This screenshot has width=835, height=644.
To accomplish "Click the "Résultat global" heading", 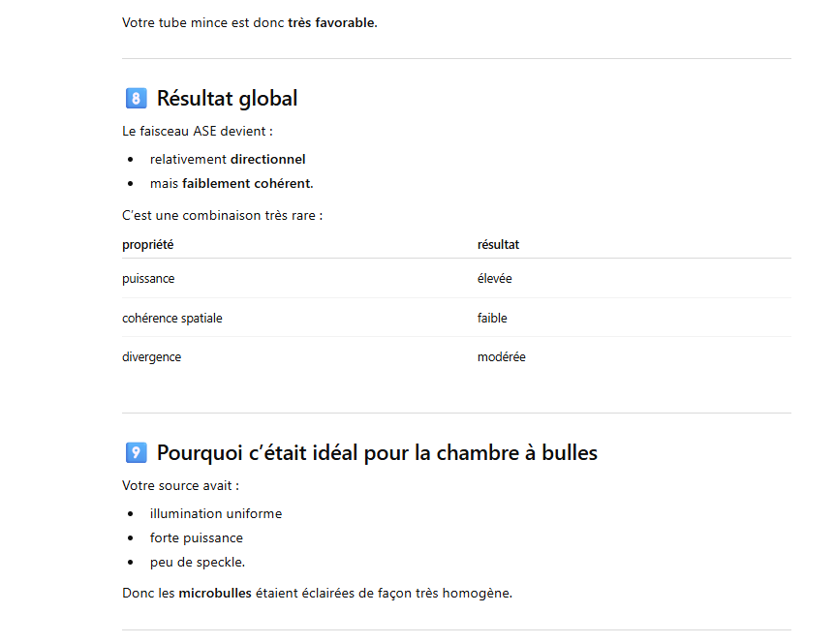I will (x=227, y=99).
